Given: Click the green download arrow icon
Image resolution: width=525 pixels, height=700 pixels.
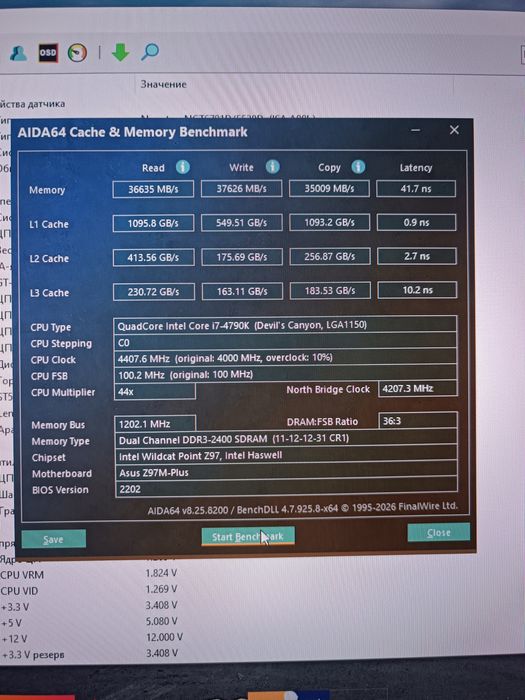Looking at the screenshot, I should coord(120,52).
